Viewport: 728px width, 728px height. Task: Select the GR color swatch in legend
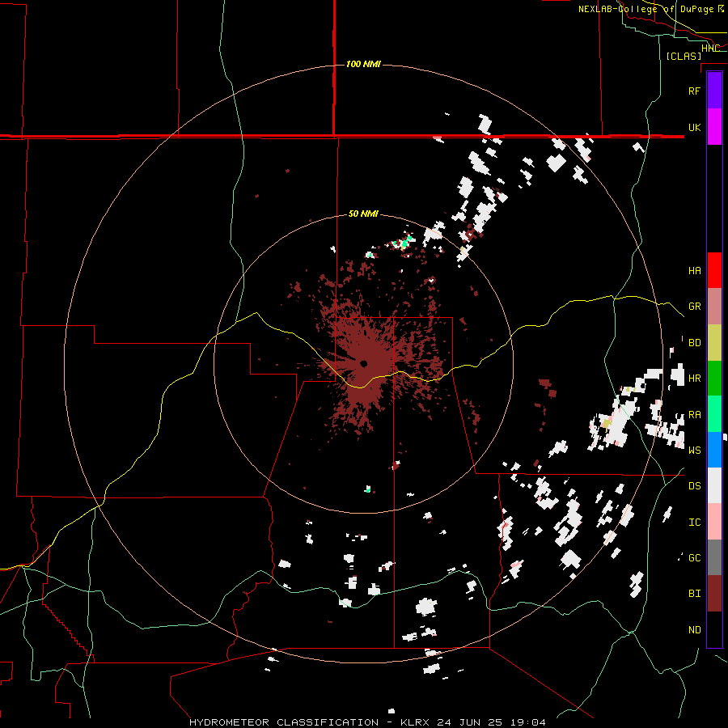[714, 307]
